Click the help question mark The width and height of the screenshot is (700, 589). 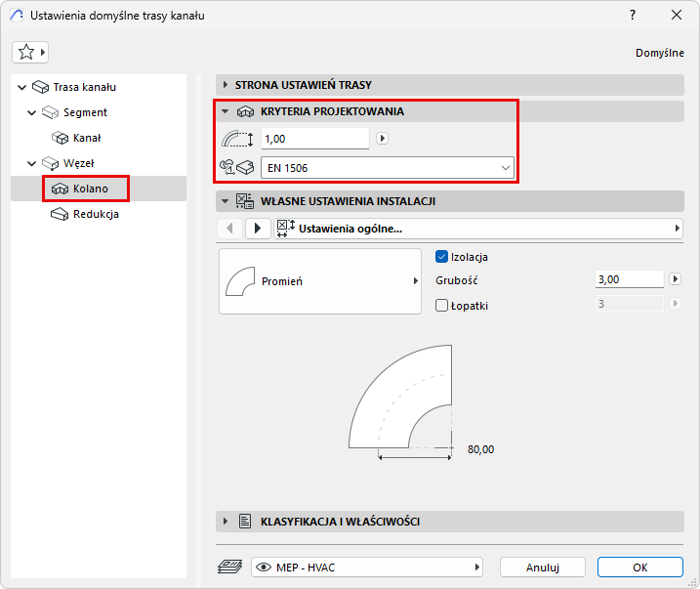[632, 16]
